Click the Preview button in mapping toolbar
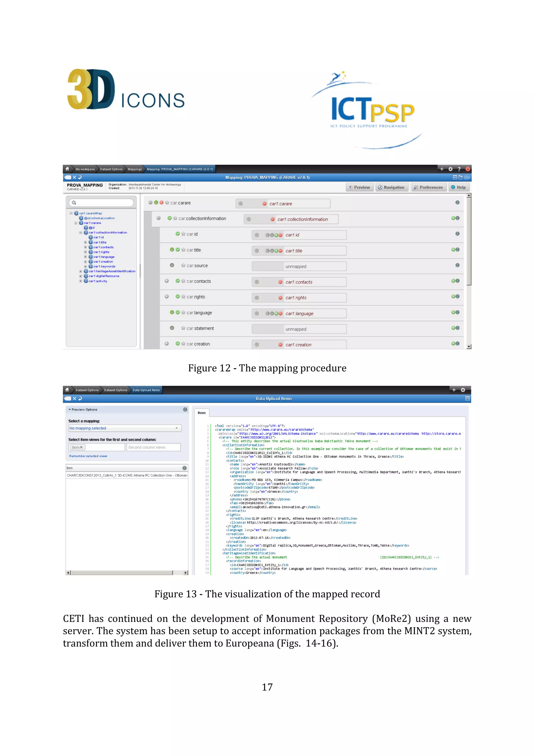This screenshot has height=756, width=534. point(359,187)
